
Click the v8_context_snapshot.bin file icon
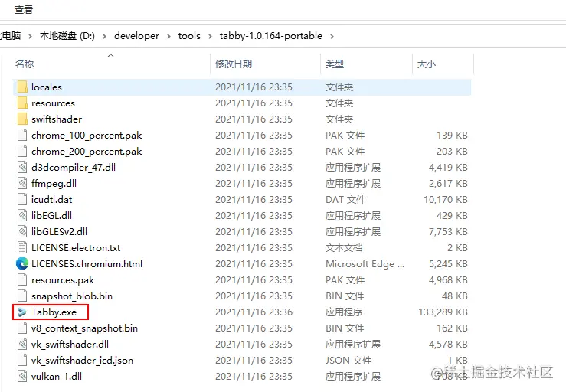tap(22, 328)
